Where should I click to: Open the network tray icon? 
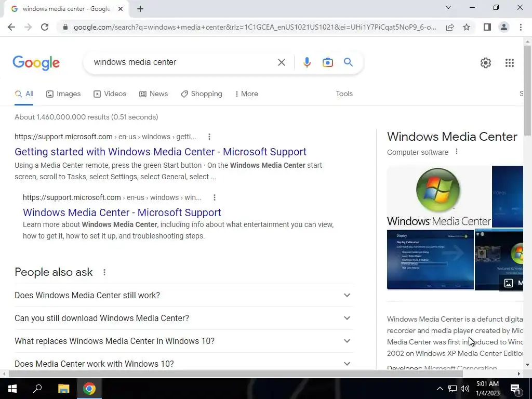click(453, 389)
